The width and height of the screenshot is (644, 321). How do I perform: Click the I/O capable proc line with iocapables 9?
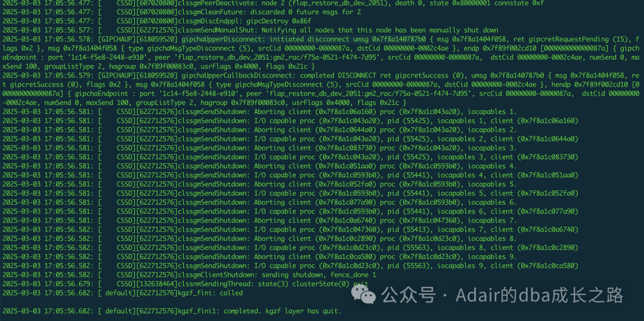[x=290, y=266]
